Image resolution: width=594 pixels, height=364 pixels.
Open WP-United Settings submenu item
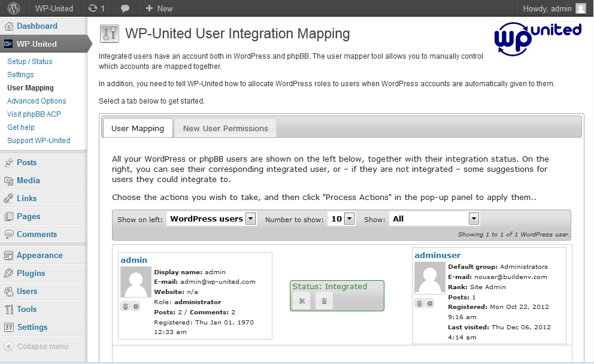(20, 75)
